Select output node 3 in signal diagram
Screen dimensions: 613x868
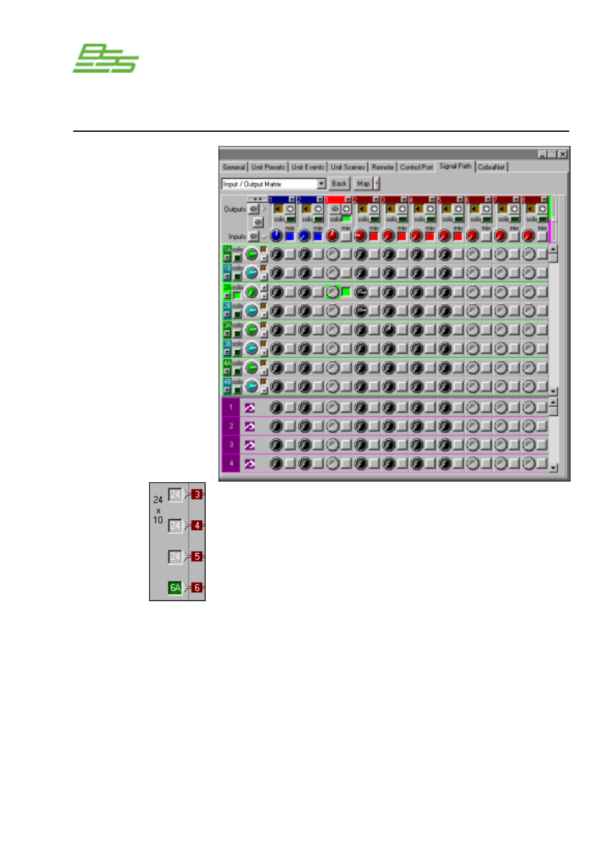pos(197,494)
